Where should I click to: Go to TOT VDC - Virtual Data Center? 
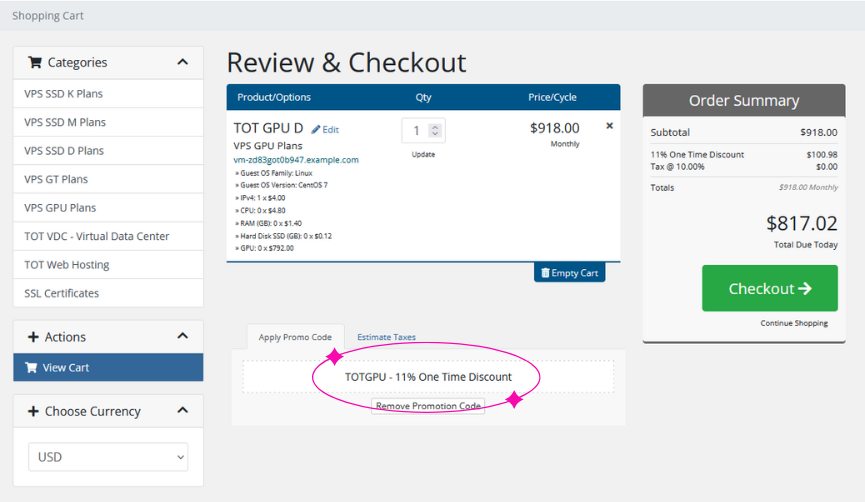coord(97,236)
